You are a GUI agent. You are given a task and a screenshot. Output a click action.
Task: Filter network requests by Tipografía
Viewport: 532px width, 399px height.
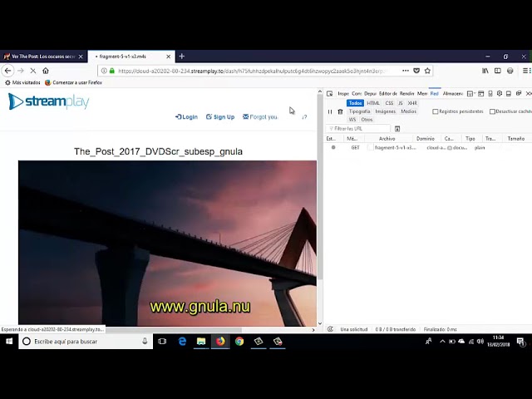tap(359, 111)
